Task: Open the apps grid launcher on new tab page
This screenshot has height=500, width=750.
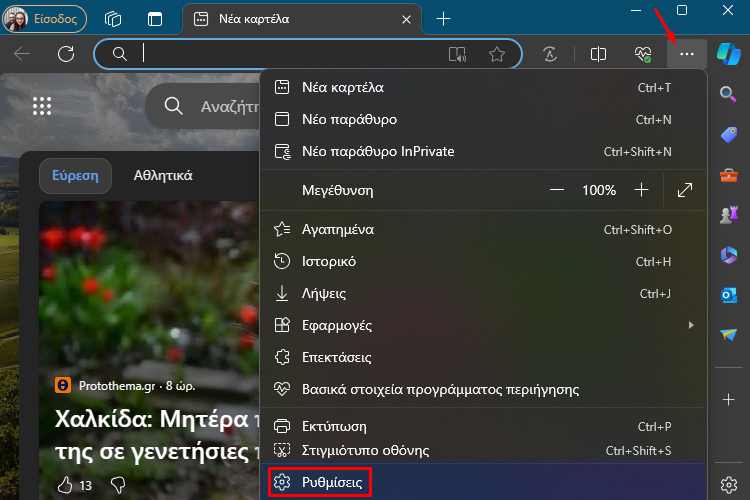Action: coord(42,106)
